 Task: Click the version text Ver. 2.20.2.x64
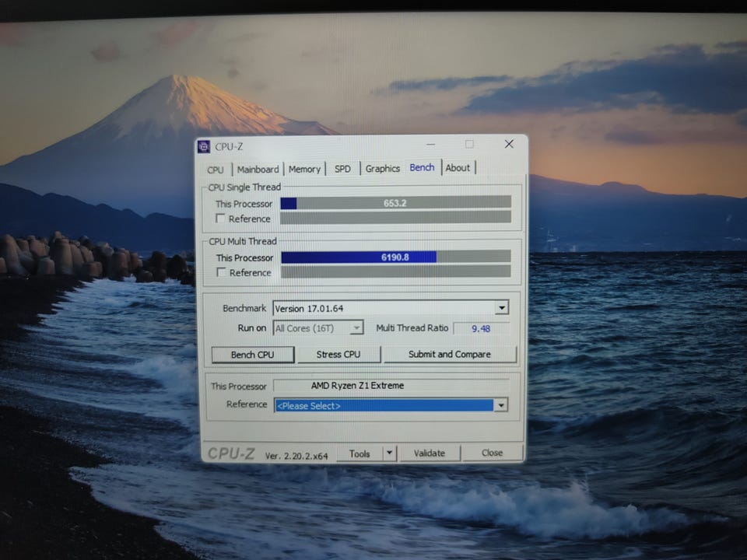(x=296, y=456)
